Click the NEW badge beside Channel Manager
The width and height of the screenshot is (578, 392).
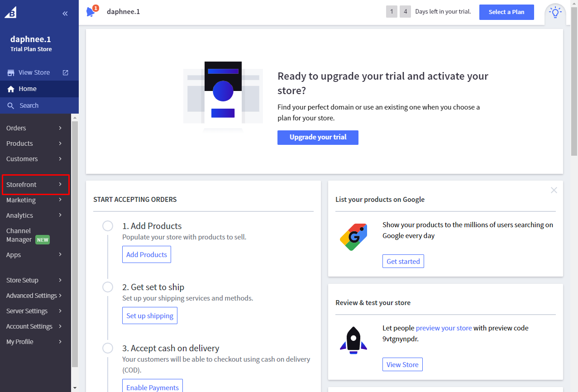click(x=43, y=240)
